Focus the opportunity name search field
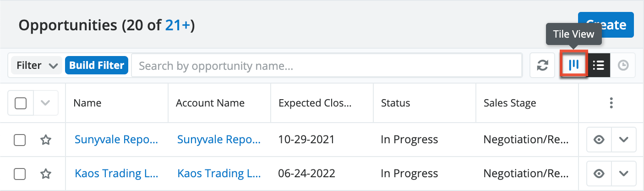 click(327, 66)
